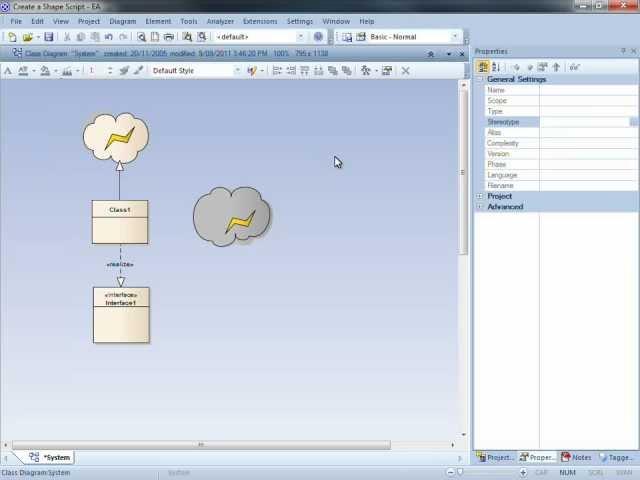The image size is (640, 480).
Task: Expand the Project section in Properties
Action: 480,196
